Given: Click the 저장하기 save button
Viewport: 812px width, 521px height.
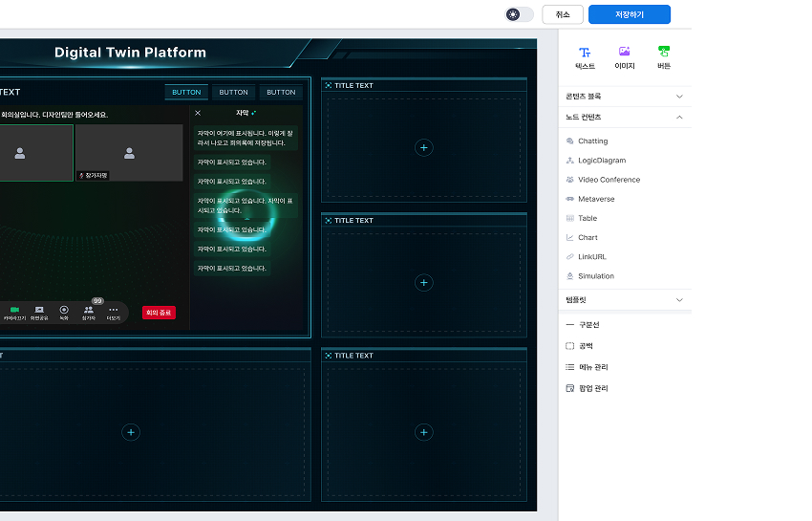Looking at the screenshot, I should [629, 14].
